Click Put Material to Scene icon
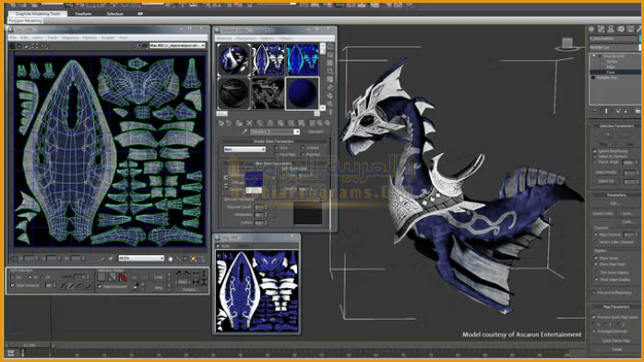The width and height of the screenshot is (644, 362). tap(229, 123)
